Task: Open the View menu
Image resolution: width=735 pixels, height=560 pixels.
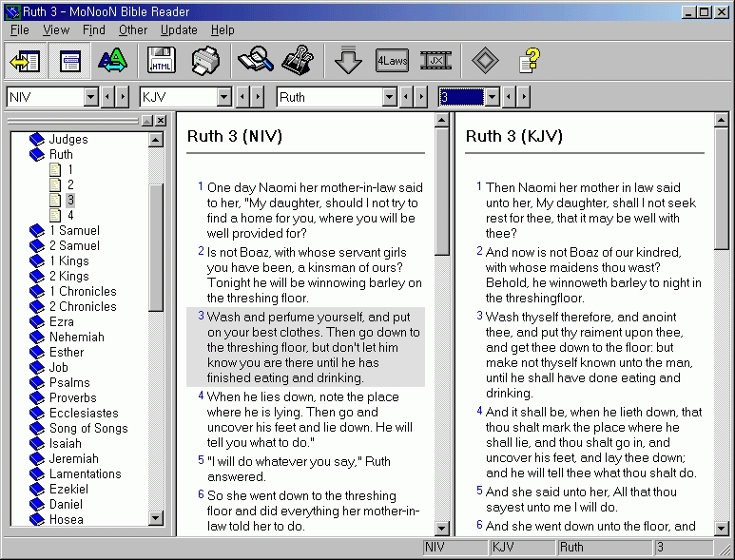Action: pos(56,30)
